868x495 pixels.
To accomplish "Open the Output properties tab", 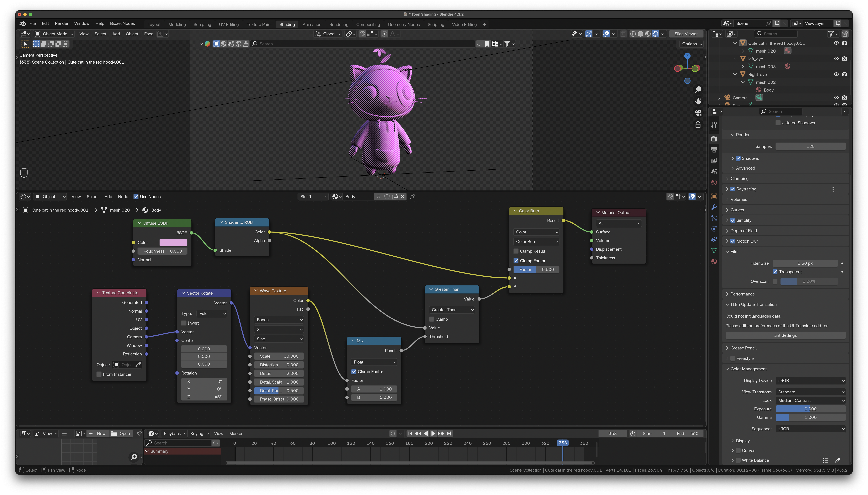I will tap(714, 150).
